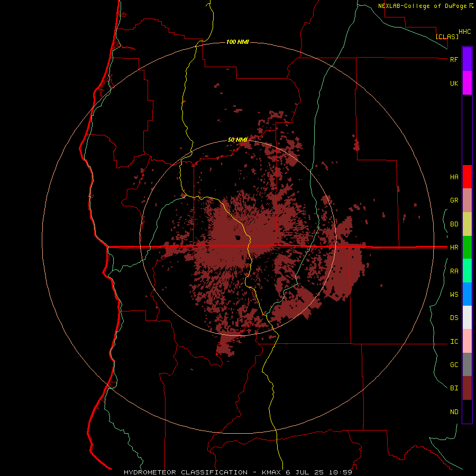
Task: Click the HA legend label
Action: pos(454,177)
